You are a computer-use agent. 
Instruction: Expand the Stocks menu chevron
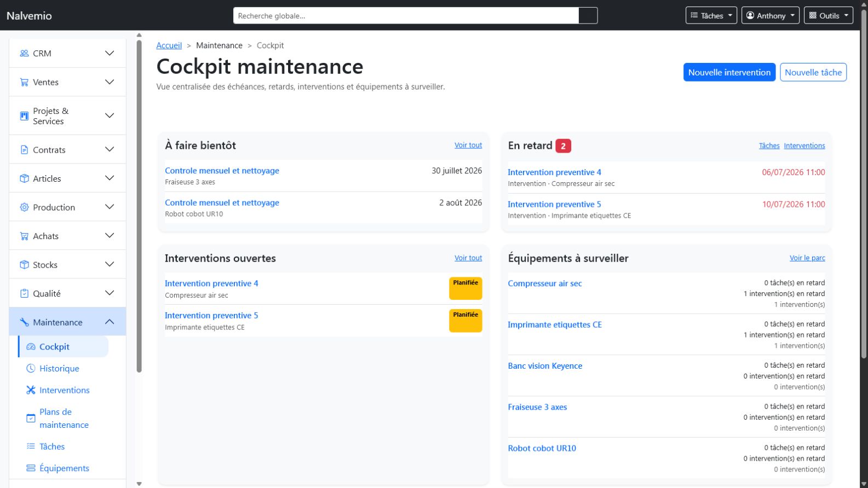coord(110,265)
